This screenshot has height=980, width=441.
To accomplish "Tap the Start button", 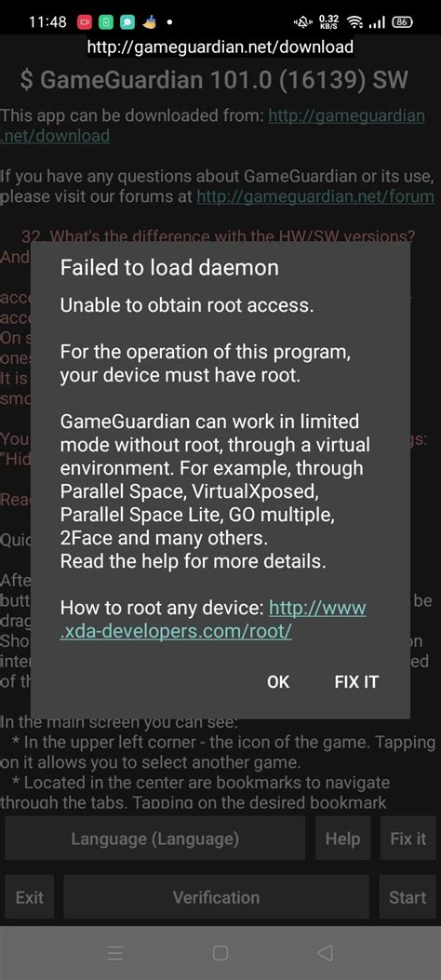I will [408, 897].
